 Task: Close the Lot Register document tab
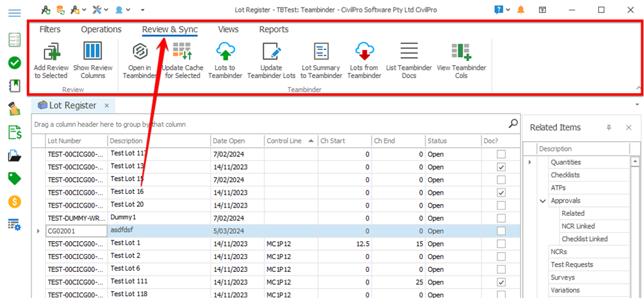[x=107, y=105]
